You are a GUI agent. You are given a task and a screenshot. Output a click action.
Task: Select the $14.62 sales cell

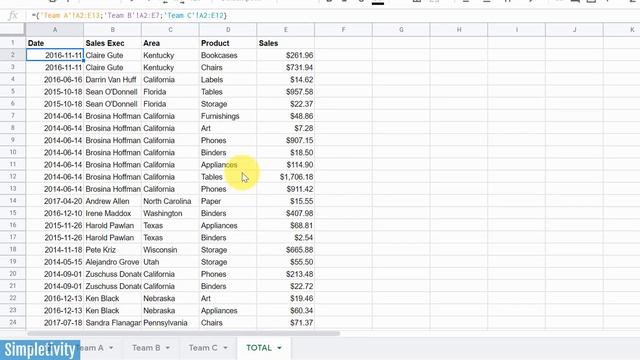pos(286,80)
